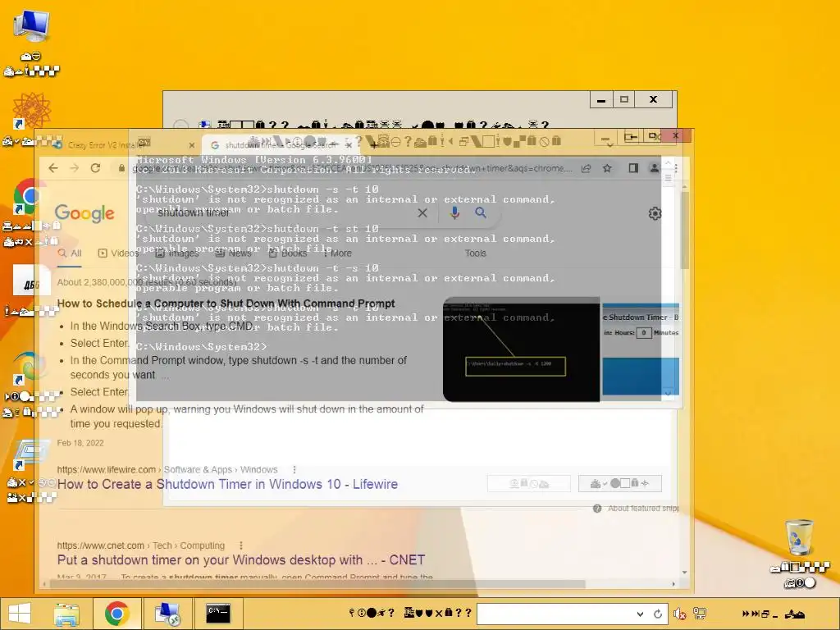
Task: Open the remote desktop taskbar icon
Action: (x=167, y=614)
